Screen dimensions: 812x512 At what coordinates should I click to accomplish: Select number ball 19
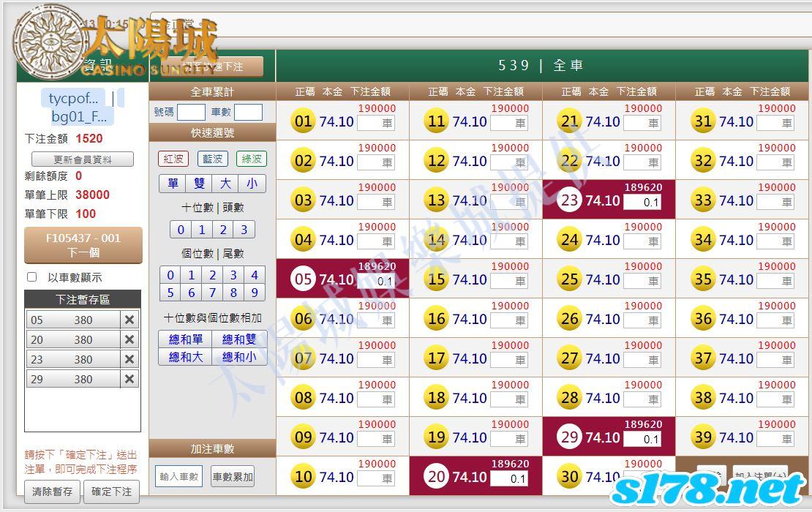(436, 437)
